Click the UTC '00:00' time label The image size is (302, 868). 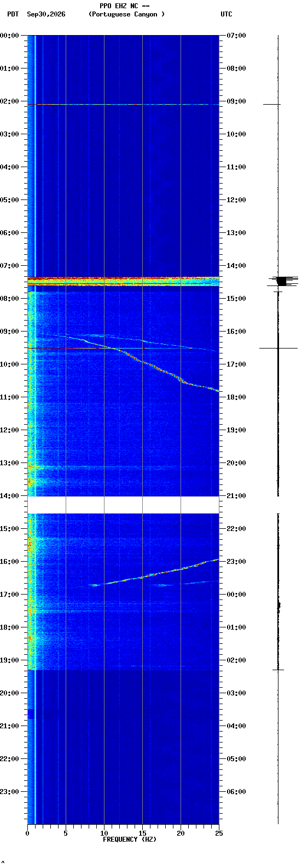pos(236,595)
